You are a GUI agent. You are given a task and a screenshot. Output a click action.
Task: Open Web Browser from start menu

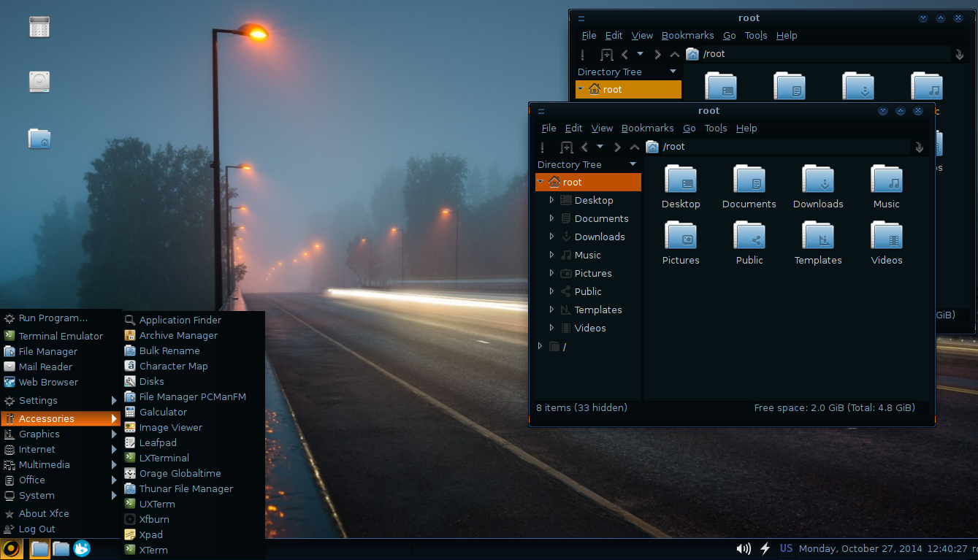pos(61,382)
